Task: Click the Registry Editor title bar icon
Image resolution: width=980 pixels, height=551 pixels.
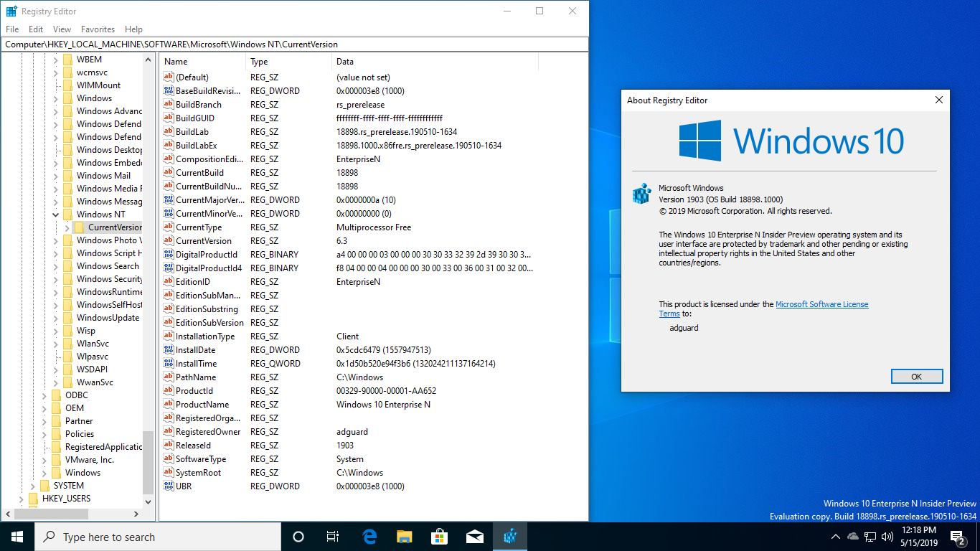Action: (x=11, y=11)
